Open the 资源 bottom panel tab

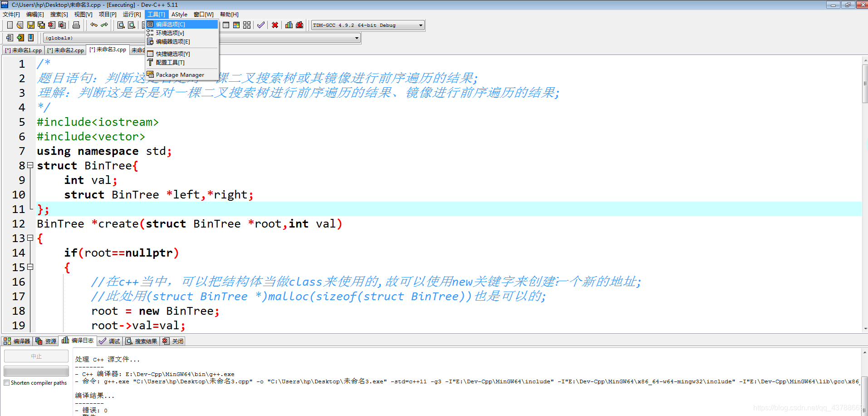pos(46,341)
